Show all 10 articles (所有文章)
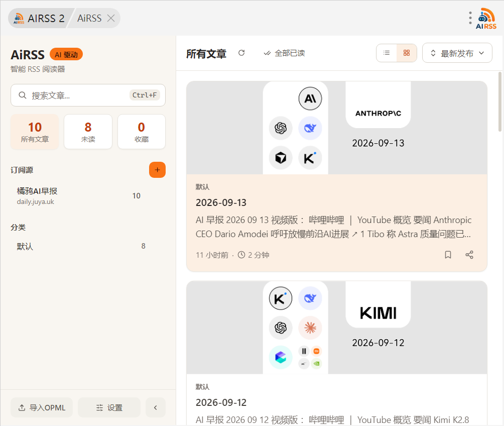 35,132
